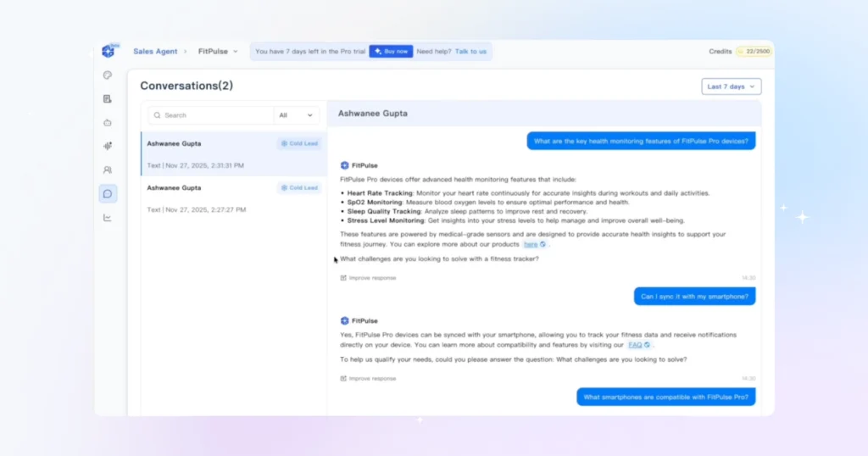Screen dimensions: 868x456
Task: Click the 'key health monitoring features' question bubble
Action: [x=641, y=141]
